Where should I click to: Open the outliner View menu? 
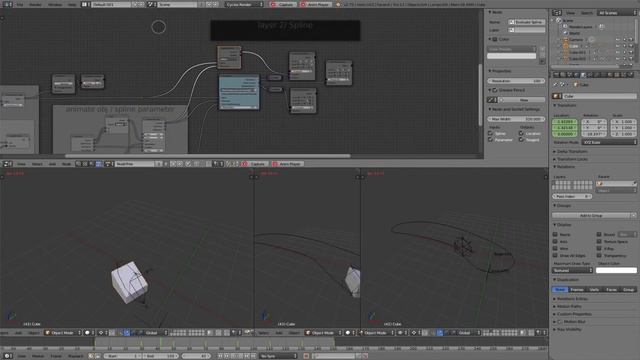click(x=570, y=13)
